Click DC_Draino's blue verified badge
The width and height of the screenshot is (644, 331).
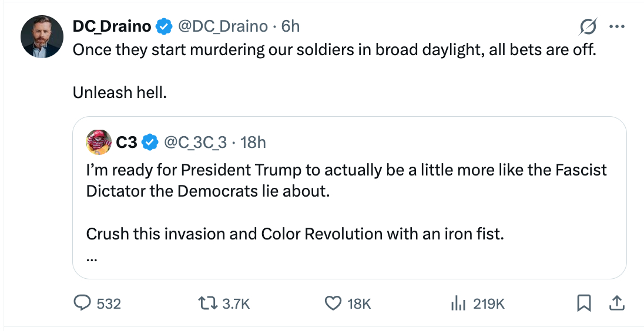(x=164, y=26)
